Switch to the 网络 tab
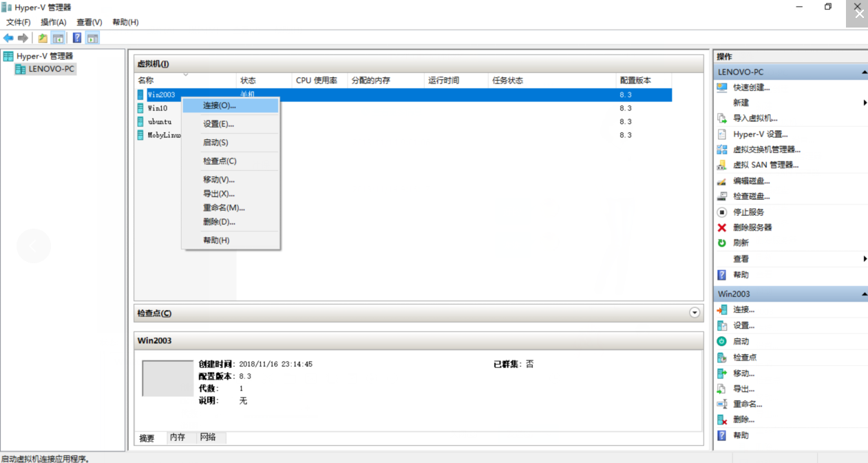 tap(208, 438)
